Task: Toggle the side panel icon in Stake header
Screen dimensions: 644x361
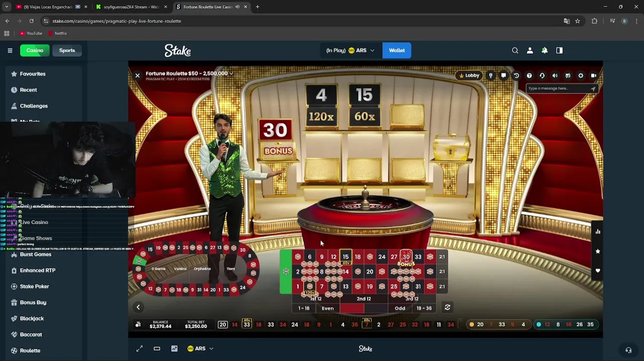Action: (x=559, y=50)
